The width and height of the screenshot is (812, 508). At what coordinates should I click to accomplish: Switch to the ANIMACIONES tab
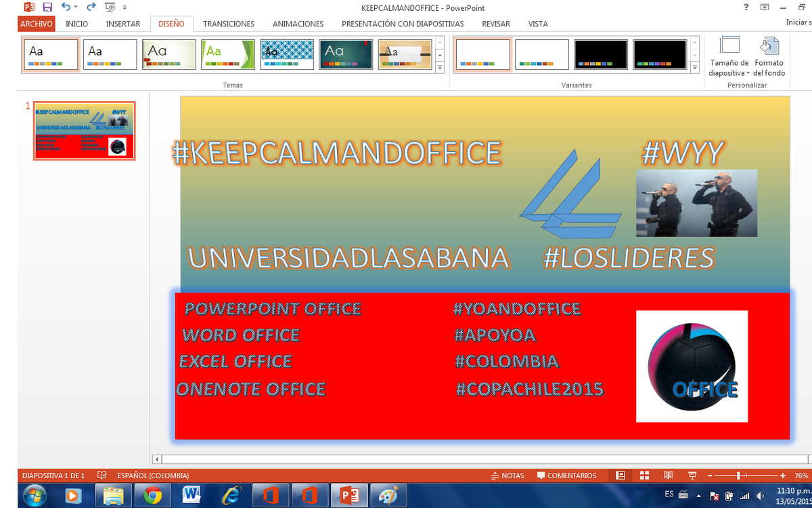[298, 24]
